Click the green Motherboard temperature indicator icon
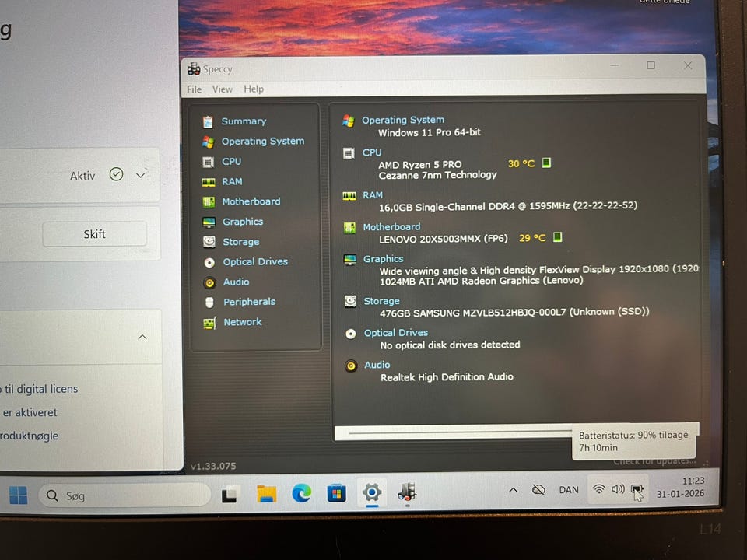This screenshot has width=747, height=560. pos(557,236)
